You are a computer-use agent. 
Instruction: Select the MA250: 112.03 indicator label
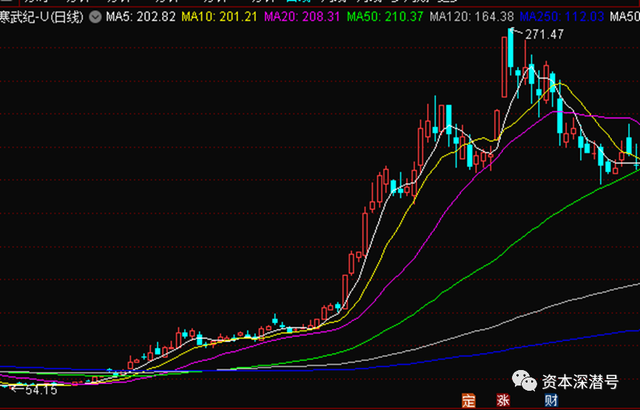point(562,17)
